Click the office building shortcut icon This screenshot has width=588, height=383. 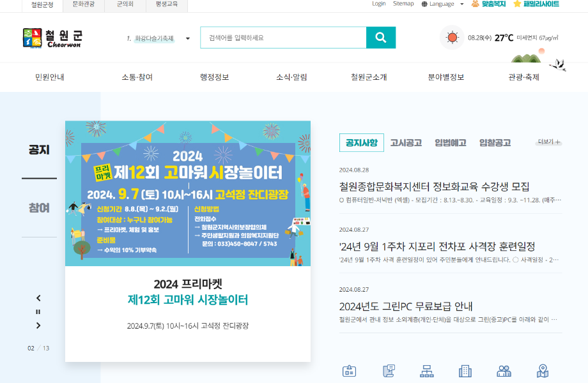(465, 371)
